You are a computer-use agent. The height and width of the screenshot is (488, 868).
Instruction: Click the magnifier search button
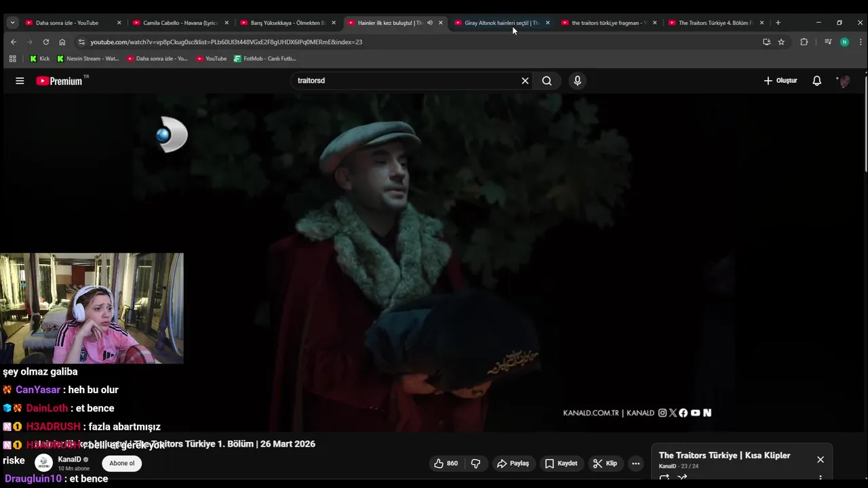547,81
